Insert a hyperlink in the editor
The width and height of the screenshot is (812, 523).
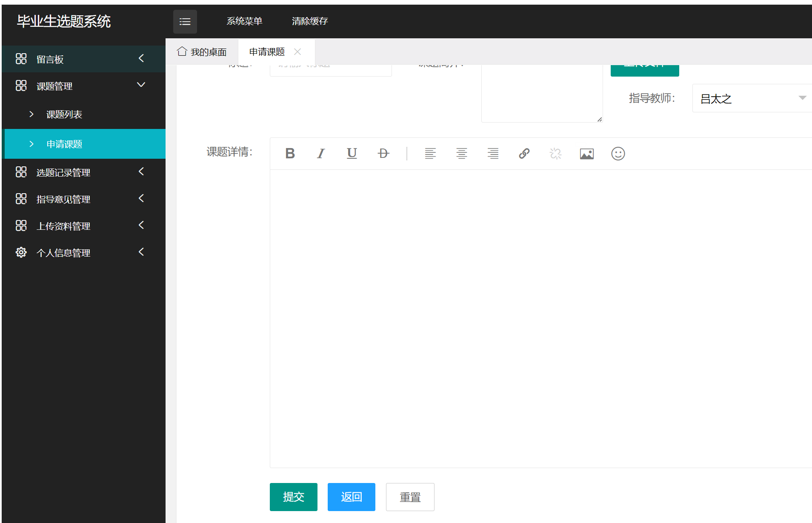[x=524, y=154]
